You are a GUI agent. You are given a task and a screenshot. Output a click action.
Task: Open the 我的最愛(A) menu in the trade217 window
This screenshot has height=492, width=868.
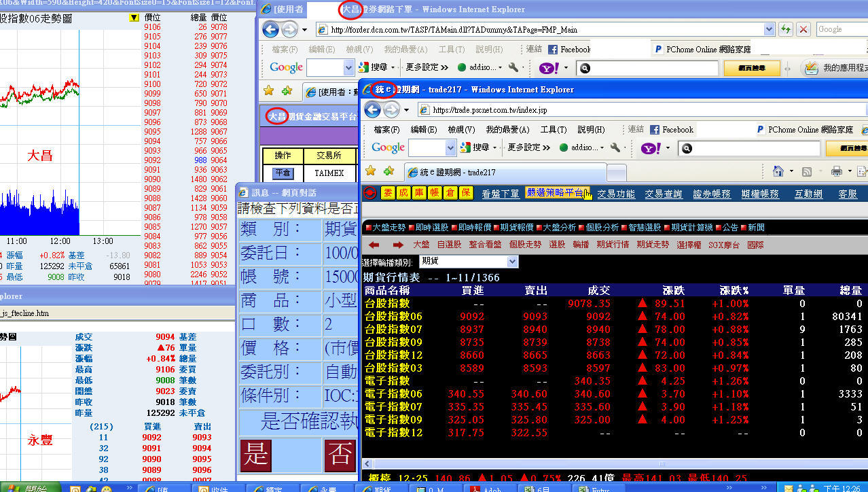click(x=507, y=130)
